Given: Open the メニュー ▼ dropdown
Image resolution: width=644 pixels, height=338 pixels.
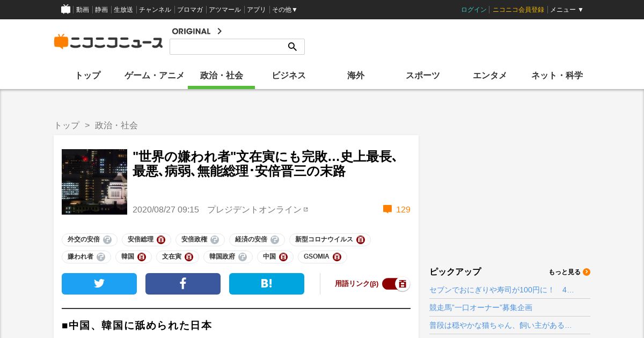Looking at the screenshot, I should [567, 10].
